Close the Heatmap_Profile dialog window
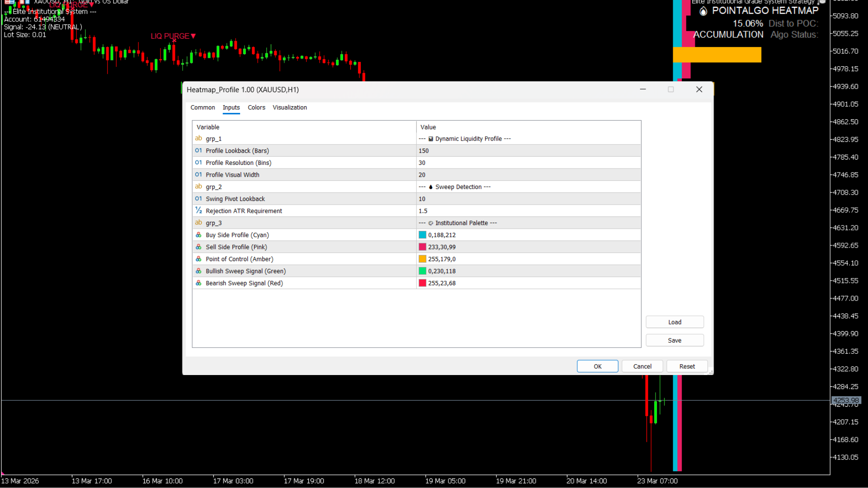This screenshot has width=868, height=488. click(x=699, y=89)
